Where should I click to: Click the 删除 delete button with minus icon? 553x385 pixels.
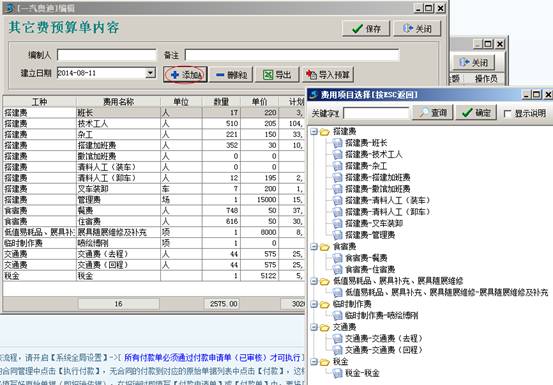click(x=231, y=75)
